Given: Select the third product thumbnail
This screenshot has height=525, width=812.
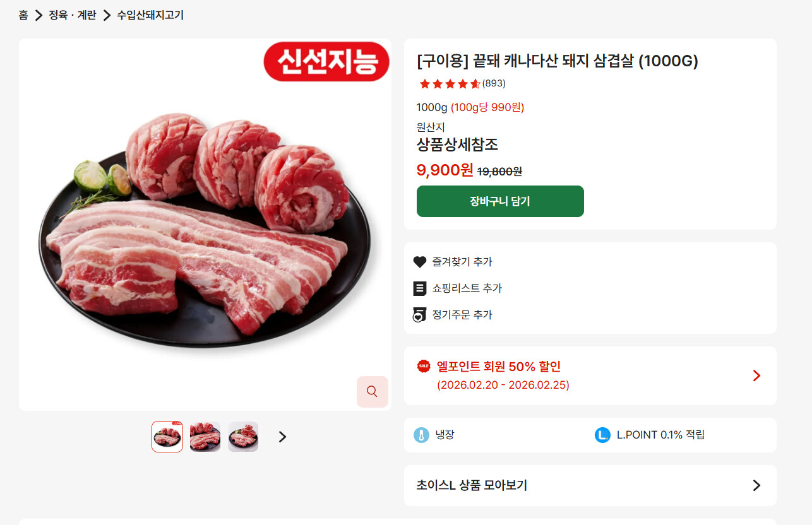Looking at the screenshot, I should [x=243, y=437].
